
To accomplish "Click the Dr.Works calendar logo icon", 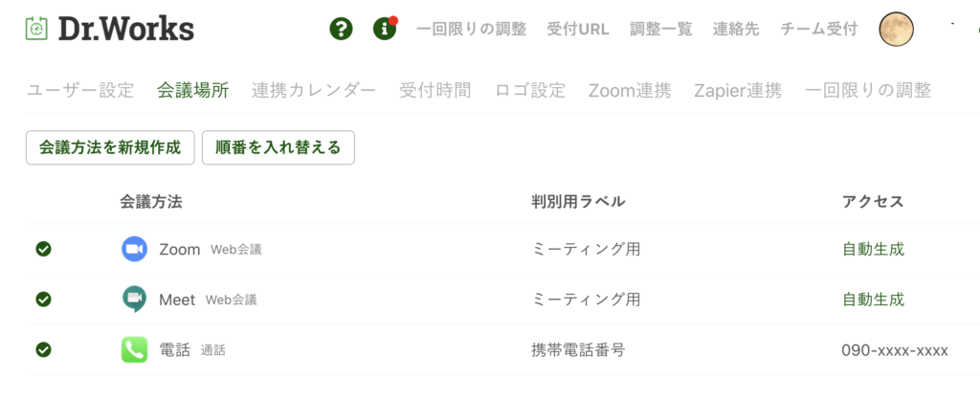I will (37, 29).
